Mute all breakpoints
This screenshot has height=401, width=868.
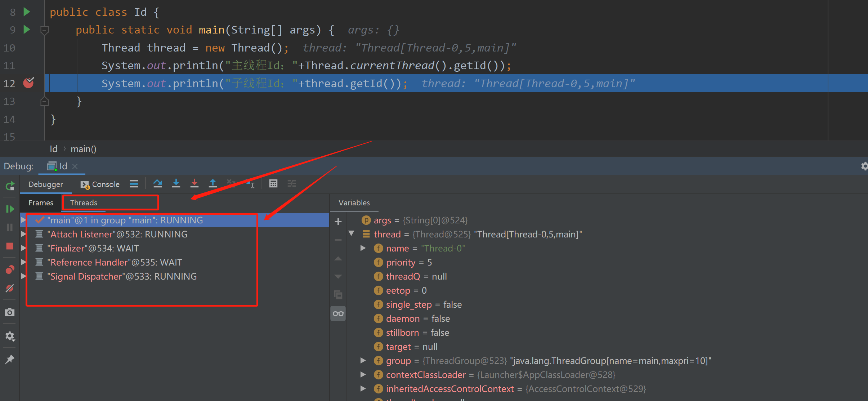click(10, 288)
